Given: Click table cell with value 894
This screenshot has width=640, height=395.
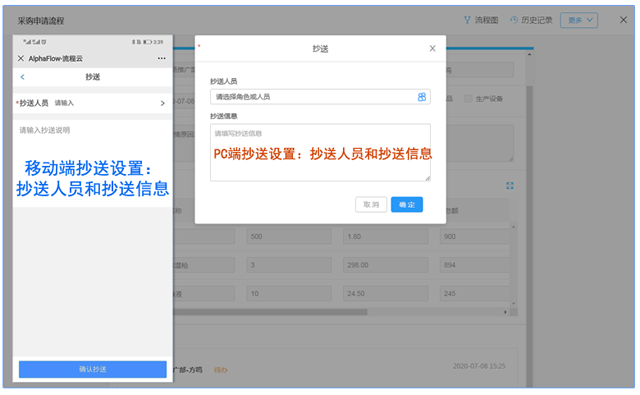Looking at the screenshot, I should [475, 265].
